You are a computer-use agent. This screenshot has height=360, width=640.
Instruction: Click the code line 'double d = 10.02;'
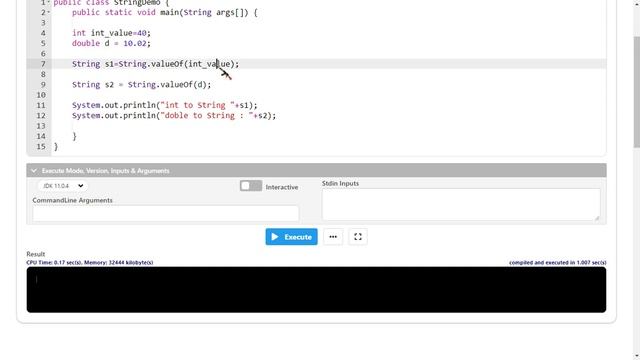coord(111,43)
